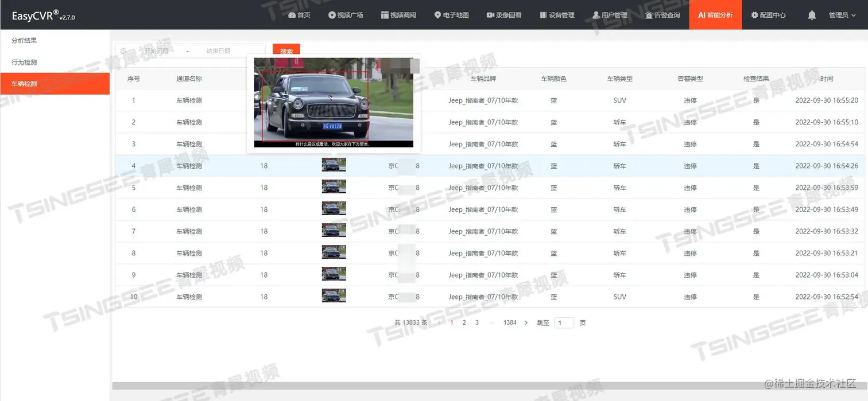
Task: Expand the 管理员 account dropdown
Action: pos(843,15)
